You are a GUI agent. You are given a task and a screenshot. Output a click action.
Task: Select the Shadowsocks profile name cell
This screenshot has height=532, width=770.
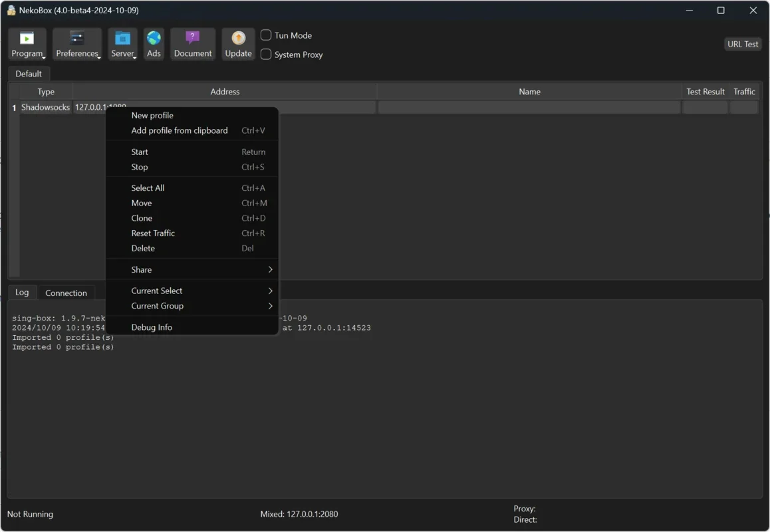(529, 107)
